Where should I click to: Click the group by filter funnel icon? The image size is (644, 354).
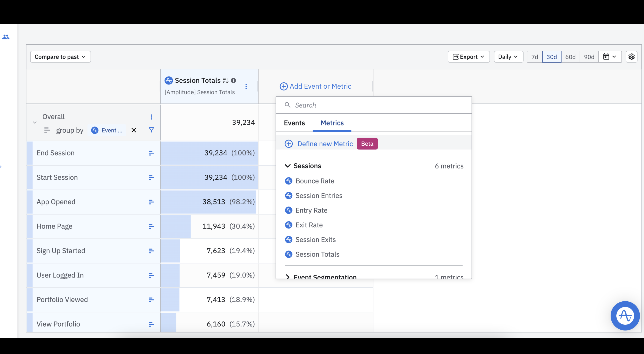click(151, 130)
